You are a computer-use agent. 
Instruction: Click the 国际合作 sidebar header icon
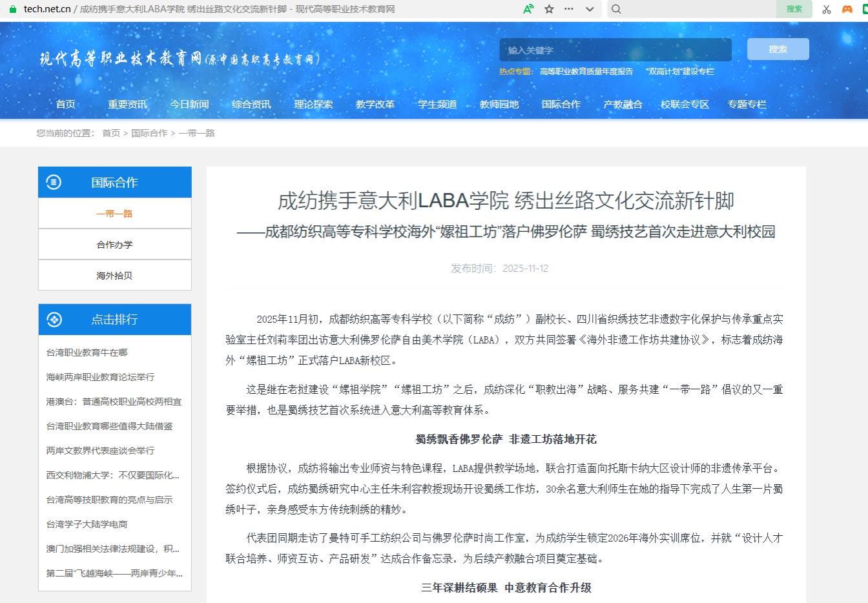click(54, 182)
